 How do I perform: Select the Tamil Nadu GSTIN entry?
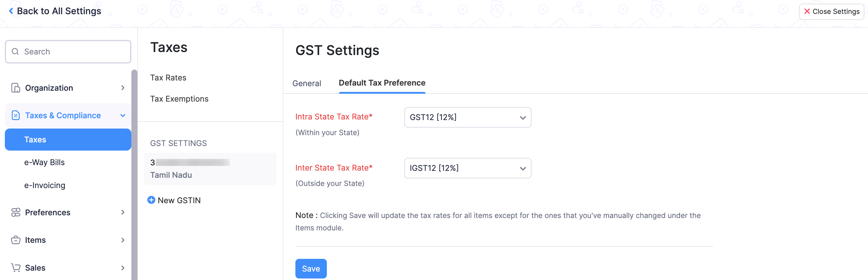210,169
